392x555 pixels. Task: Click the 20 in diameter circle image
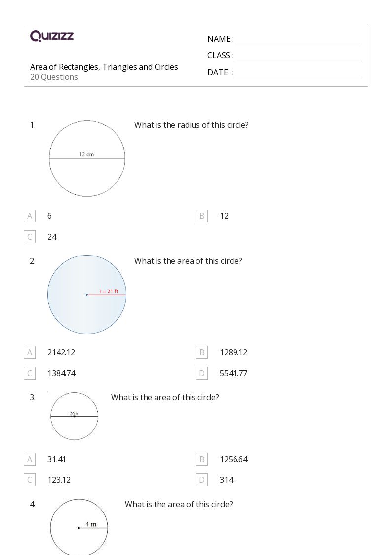tap(74, 416)
